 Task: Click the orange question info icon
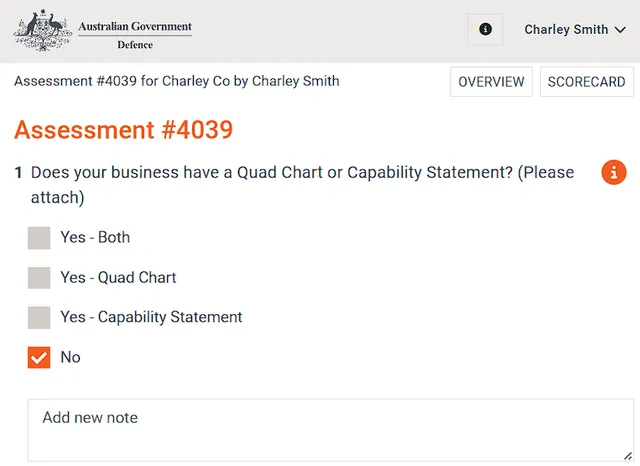click(613, 172)
